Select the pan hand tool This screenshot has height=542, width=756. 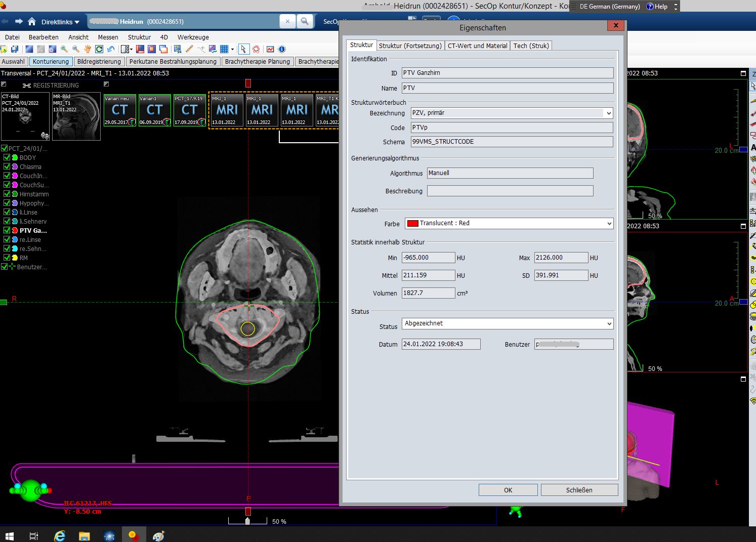click(88, 49)
